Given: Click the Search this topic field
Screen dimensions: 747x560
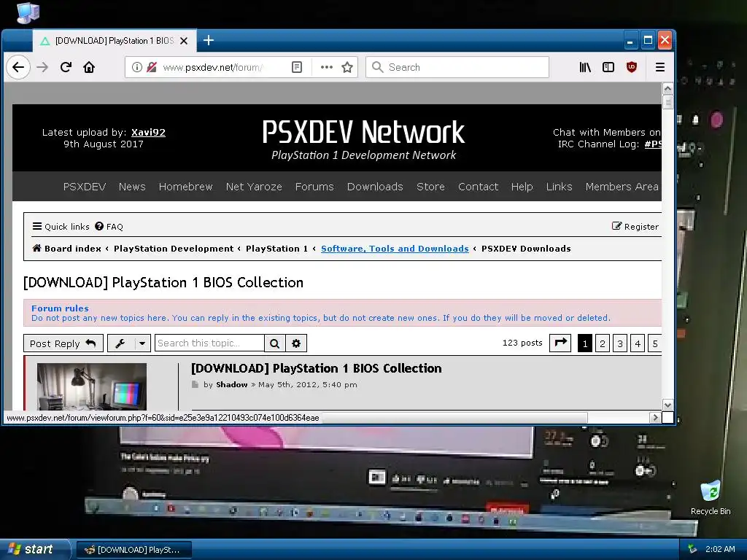Looking at the screenshot, I should 209,343.
